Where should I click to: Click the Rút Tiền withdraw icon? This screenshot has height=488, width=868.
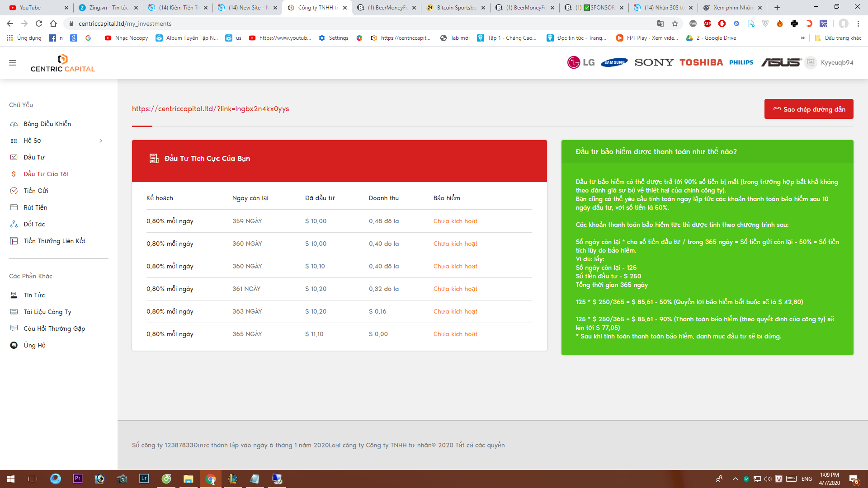click(x=14, y=207)
